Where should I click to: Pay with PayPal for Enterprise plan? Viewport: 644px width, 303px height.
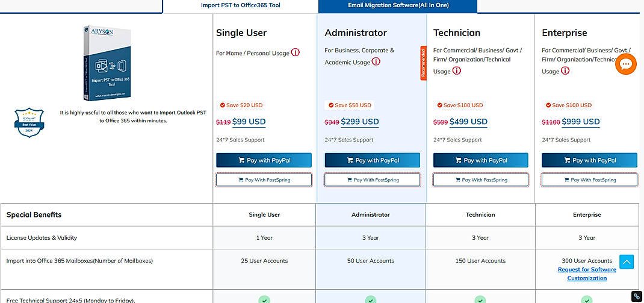pyautogui.click(x=589, y=160)
